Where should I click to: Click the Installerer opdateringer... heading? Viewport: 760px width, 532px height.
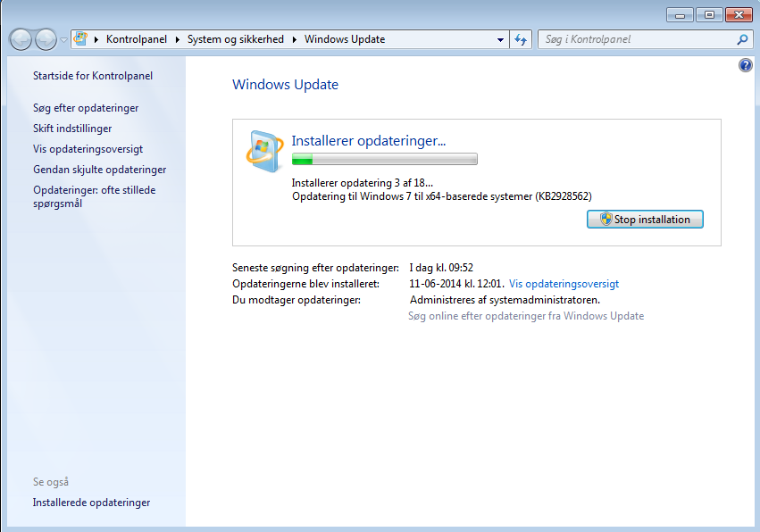[x=368, y=141]
